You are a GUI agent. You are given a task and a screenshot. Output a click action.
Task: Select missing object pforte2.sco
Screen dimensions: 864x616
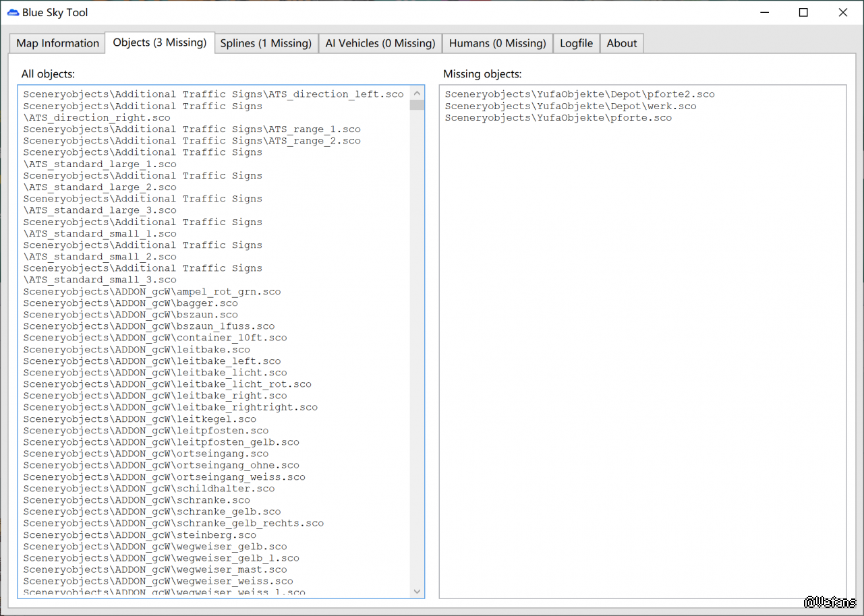pos(579,94)
